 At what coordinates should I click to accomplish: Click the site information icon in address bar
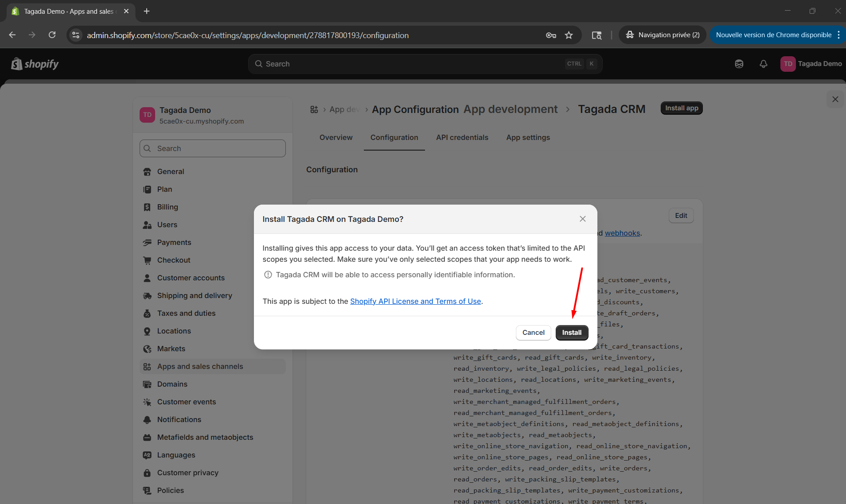[x=76, y=35]
